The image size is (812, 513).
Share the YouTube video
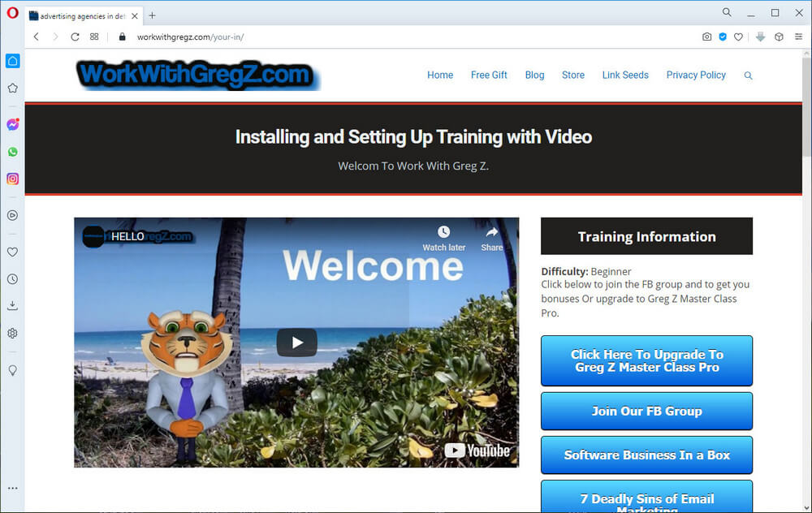pos(491,239)
